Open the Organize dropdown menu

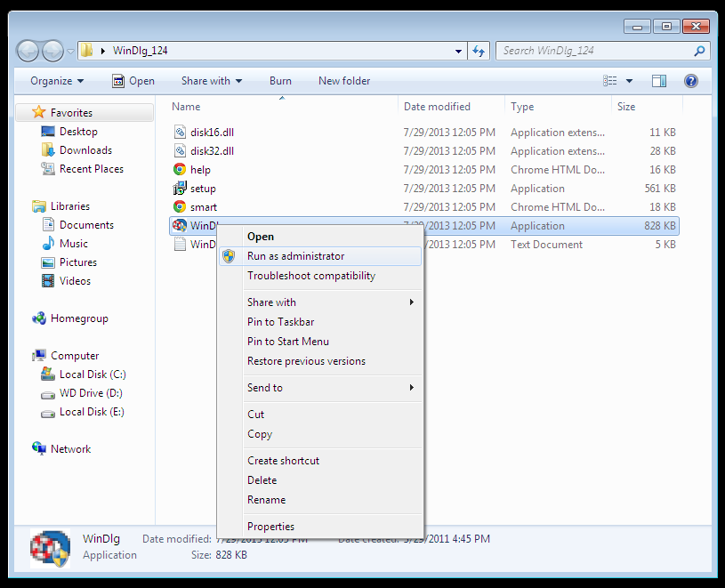tap(57, 81)
